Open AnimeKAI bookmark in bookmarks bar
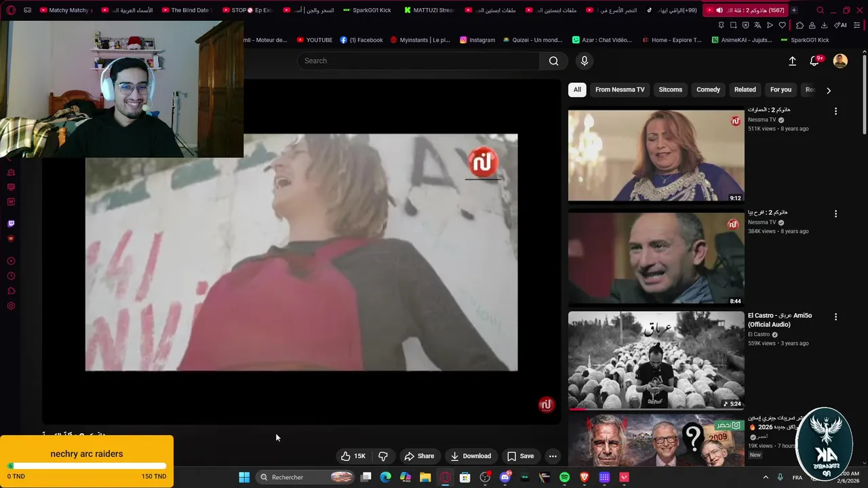Screen dimensions: 868x488 click(x=741, y=40)
